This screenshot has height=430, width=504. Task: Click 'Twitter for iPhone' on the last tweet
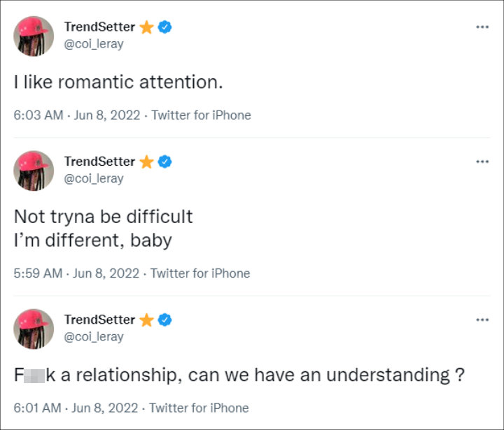point(199,408)
